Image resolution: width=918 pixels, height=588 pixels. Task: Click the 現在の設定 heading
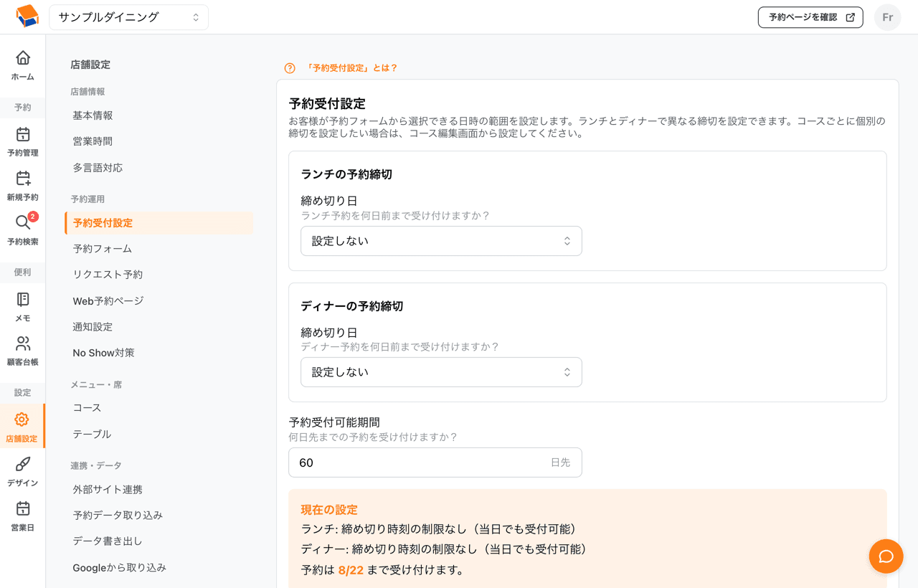pos(329,510)
